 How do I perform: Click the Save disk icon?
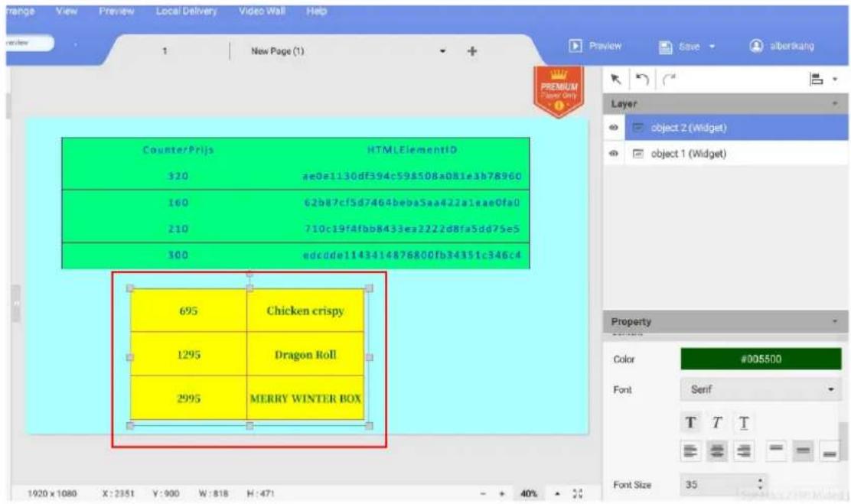tap(665, 47)
